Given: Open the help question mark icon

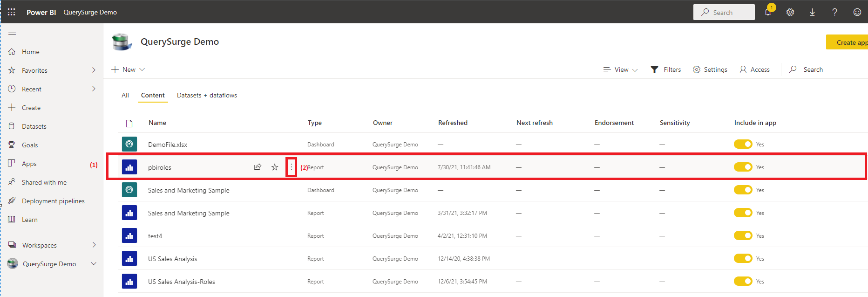Looking at the screenshot, I should [834, 12].
